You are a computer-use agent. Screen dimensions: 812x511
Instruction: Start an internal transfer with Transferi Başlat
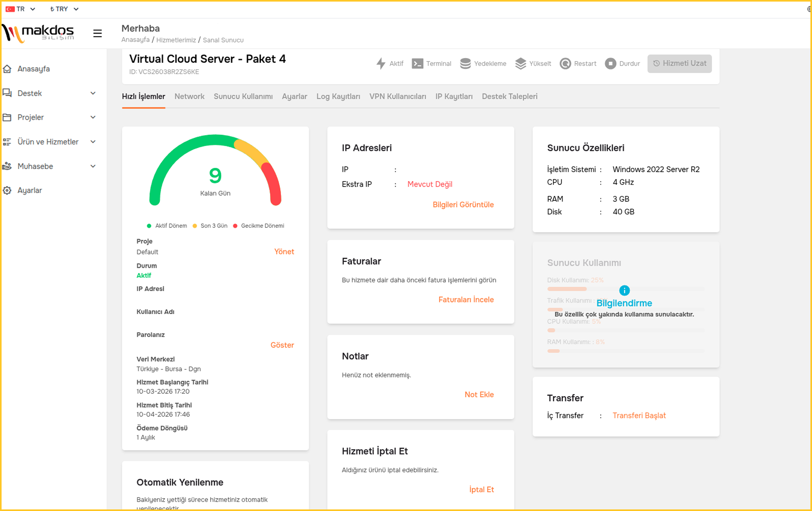(639, 415)
